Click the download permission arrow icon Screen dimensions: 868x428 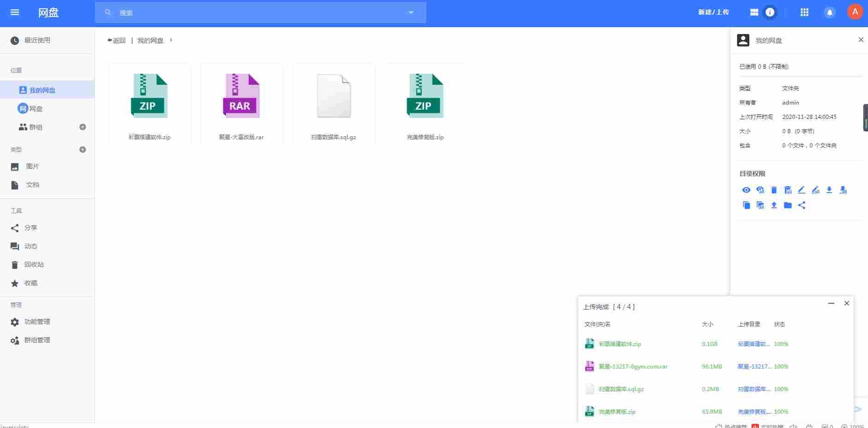click(x=829, y=190)
